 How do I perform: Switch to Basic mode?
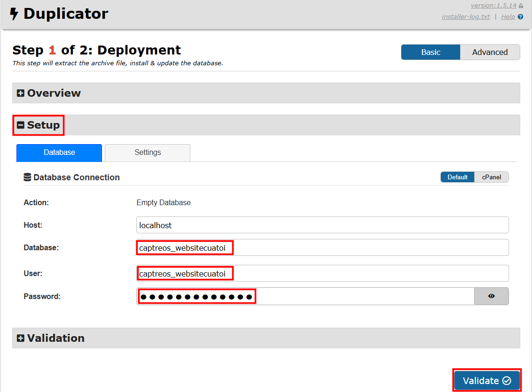[x=430, y=52]
